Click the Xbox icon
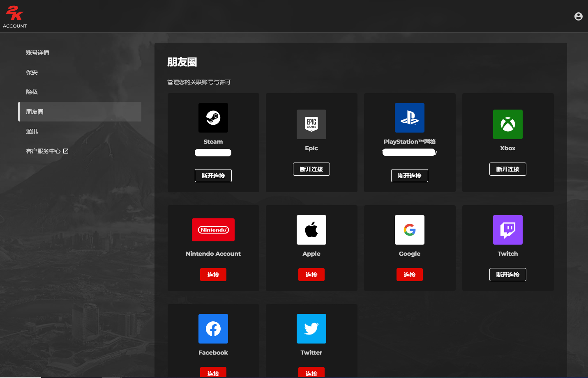This screenshot has height=378, width=588. pos(508,124)
